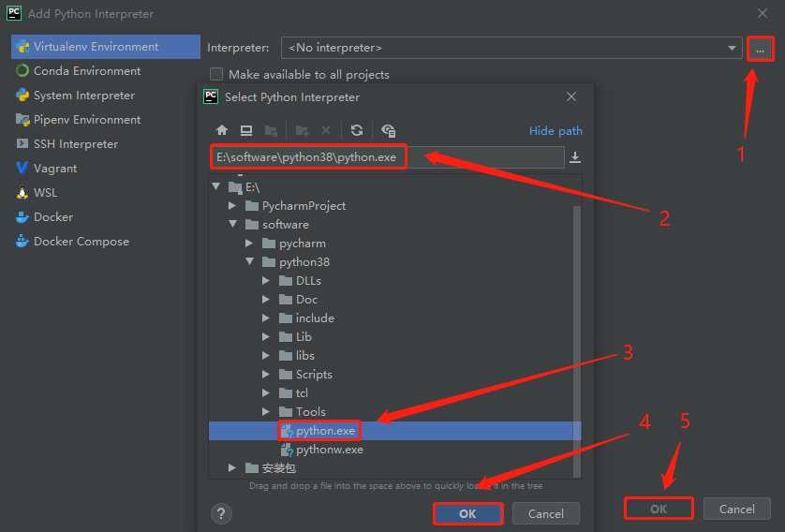Viewport: 785px width, 532px height.
Task: Refresh the file tree
Action: coord(357,130)
